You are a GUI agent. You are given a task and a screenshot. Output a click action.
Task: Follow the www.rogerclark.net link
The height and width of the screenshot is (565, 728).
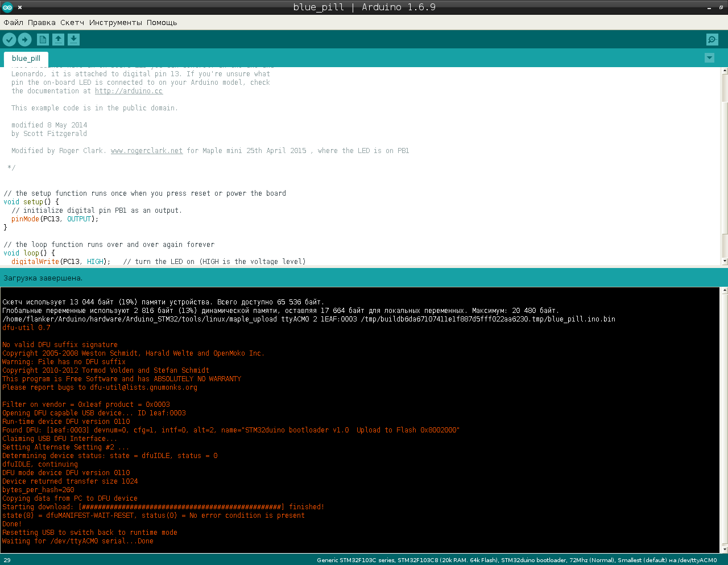pos(147,151)
